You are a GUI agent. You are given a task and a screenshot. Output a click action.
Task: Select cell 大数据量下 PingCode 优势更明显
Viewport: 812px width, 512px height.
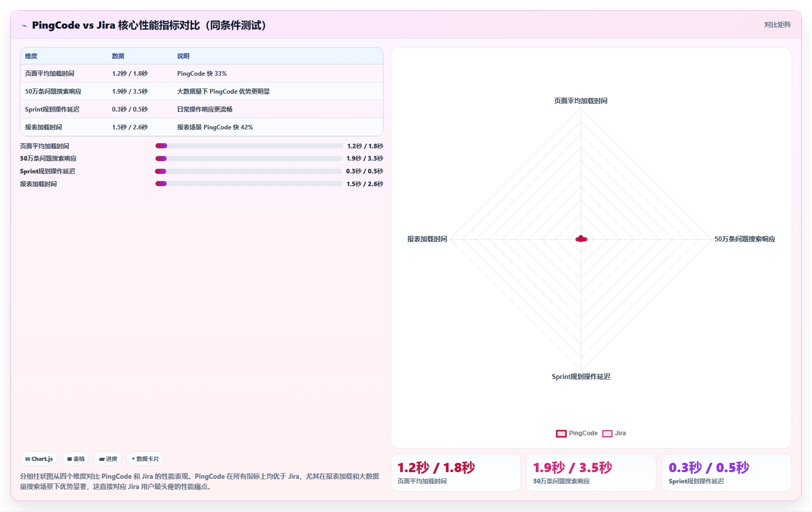(223, 92)
